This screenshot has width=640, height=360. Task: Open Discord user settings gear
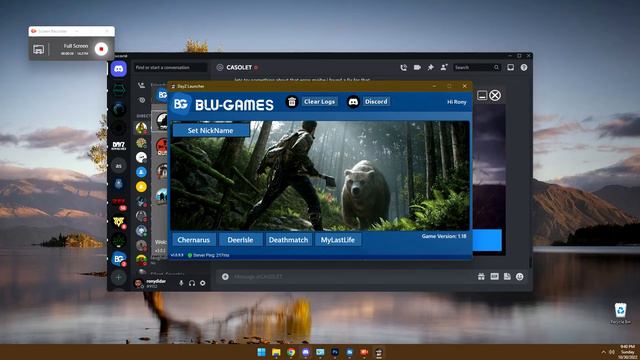pyautogui.click(x=202, y=283)
